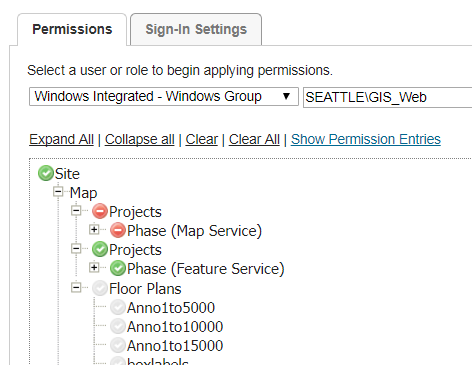Click green allow icon for Phase (Feature Service)
Image resolution: width=472 pixels, height=365 pixels.
pos(118,268)
